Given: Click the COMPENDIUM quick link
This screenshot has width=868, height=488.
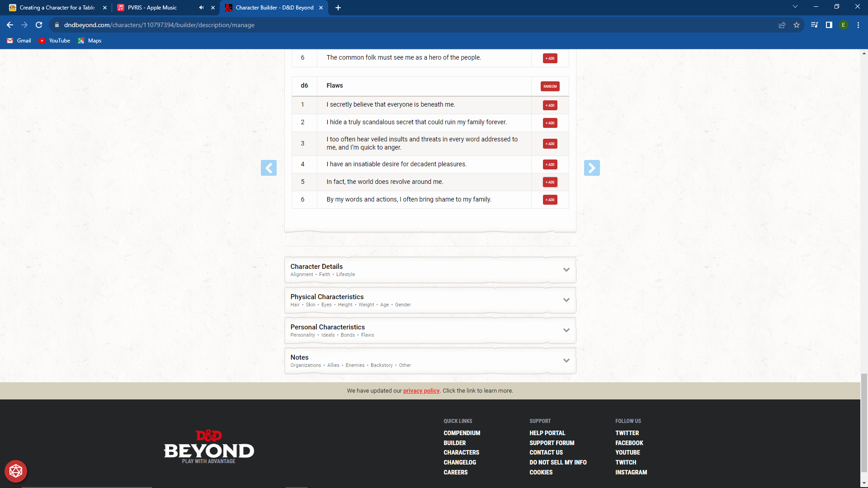Looking at the screenshot, I should 462,433.
